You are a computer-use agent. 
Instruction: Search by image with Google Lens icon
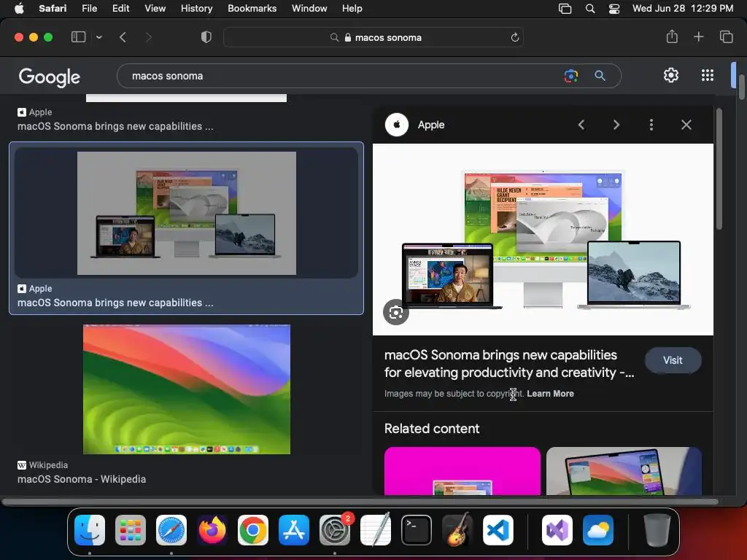pos(570,76)
